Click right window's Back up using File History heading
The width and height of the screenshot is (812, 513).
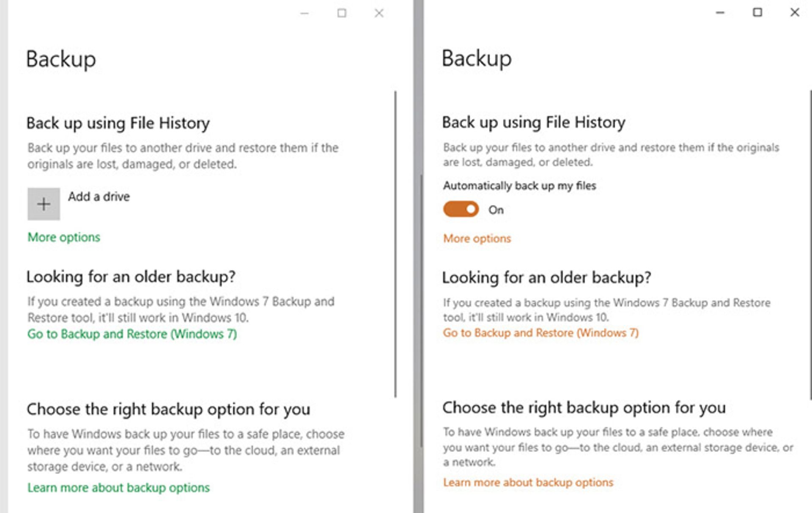click(533, 122)
